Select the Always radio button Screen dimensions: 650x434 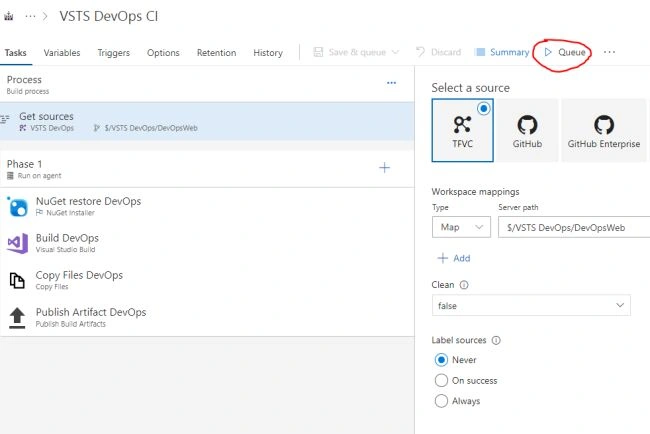tap(441, 401)
